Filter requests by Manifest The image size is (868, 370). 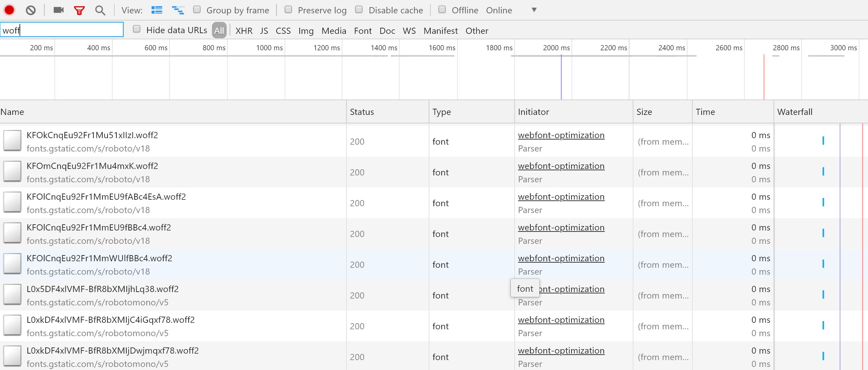441,31
